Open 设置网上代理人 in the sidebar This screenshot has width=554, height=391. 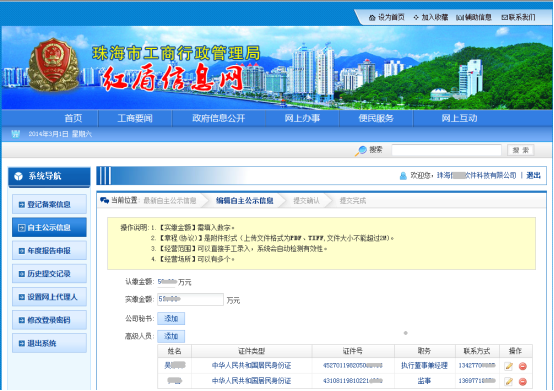49,297
